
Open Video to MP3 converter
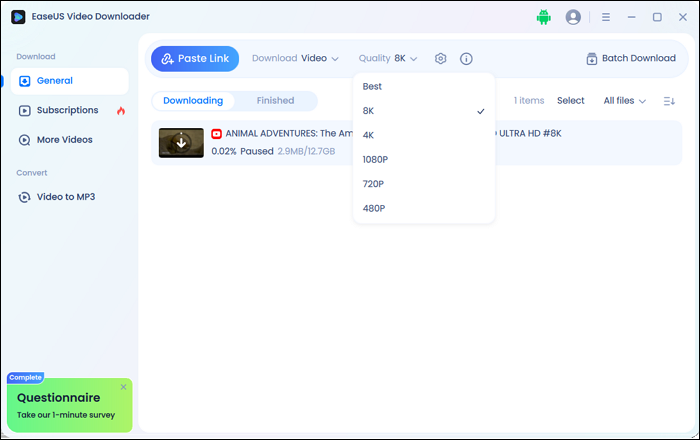click(x=70, y=197)
